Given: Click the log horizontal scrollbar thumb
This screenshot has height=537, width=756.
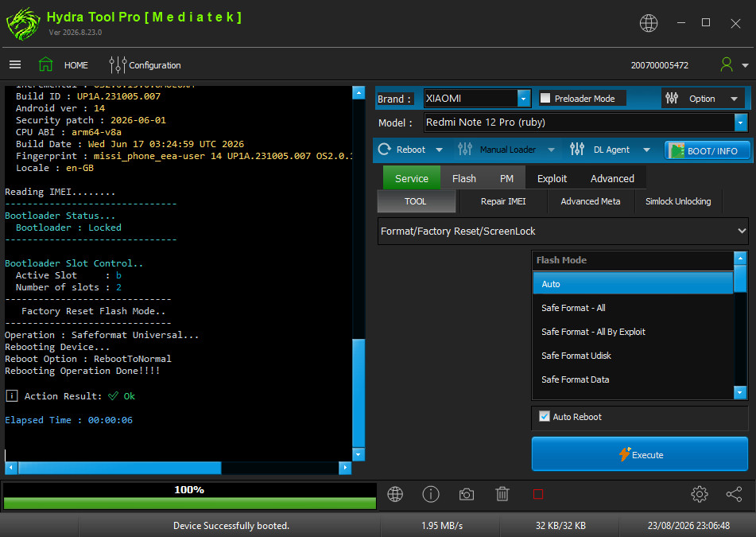Looking at the screenshot, I should (119, 468).
